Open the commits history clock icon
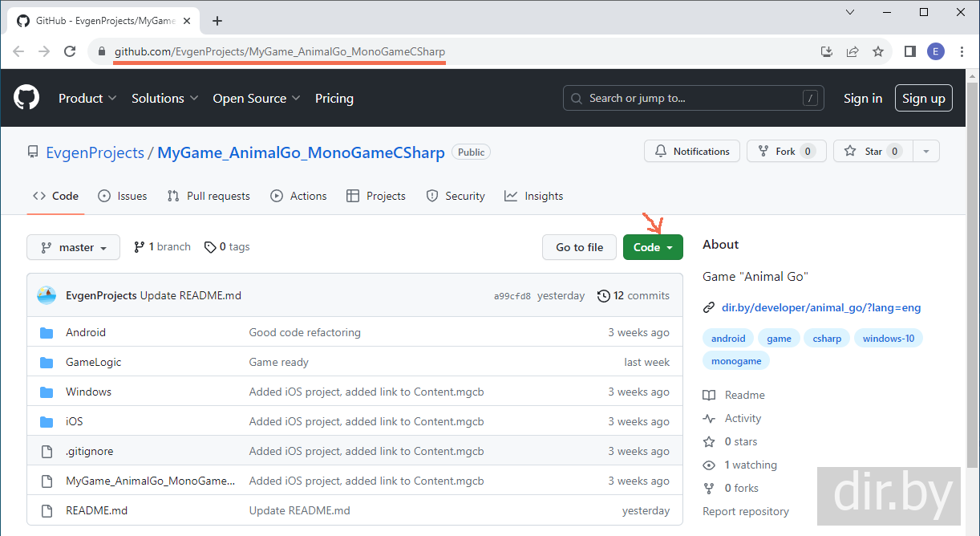The width and height of the screenshot is (980, 536). [x=604, y=296]
